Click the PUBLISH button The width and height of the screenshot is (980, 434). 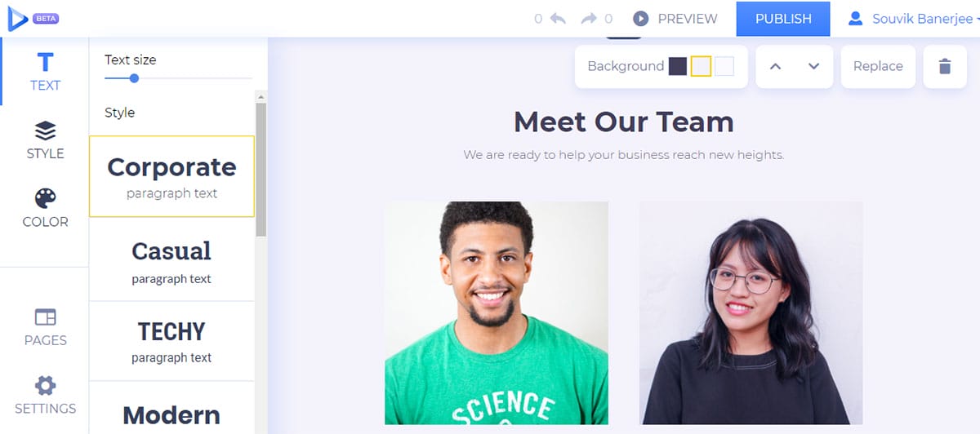point(783,19)
